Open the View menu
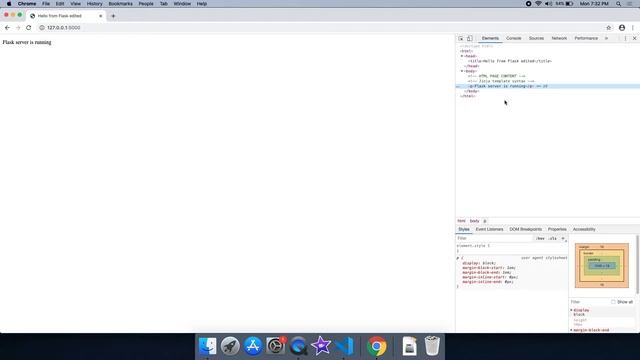 pos(75,4)
